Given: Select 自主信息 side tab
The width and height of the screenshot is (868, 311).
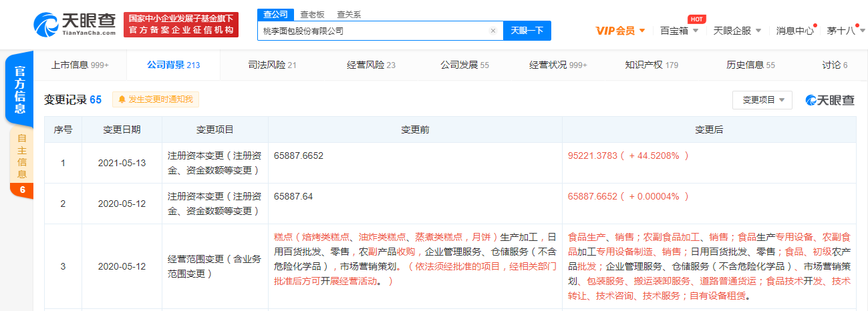Looking at the screenshot, I should (x=21, y=157).
